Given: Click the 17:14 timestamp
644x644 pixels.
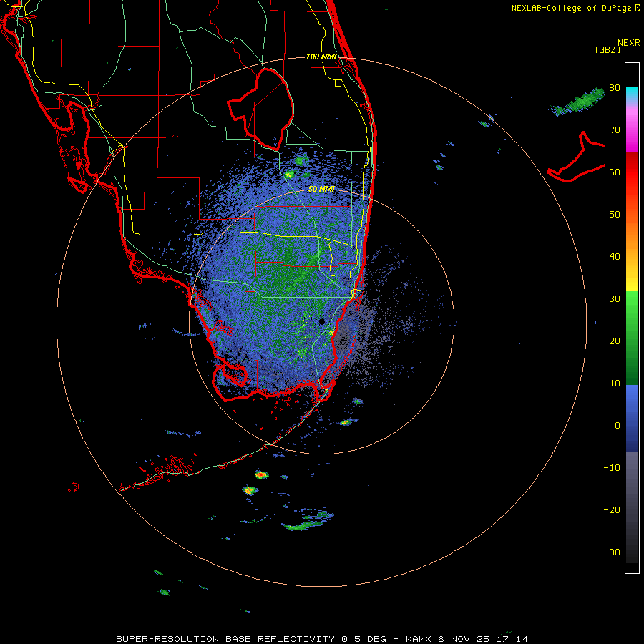Looking at the screenshot, I should point(512,639).
